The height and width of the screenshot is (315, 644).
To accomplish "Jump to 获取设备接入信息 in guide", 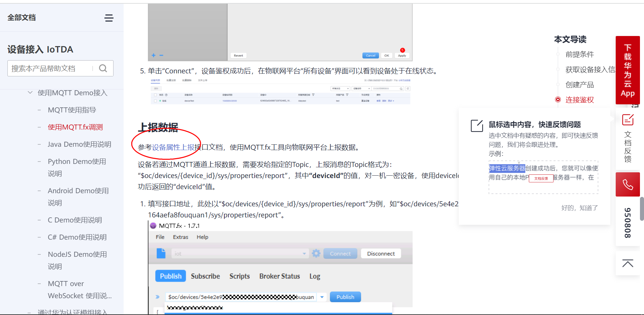I will point(590,69).
